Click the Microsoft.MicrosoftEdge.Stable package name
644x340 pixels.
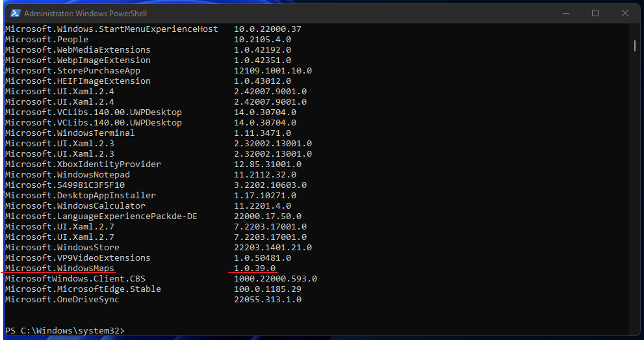pos(83,289)
